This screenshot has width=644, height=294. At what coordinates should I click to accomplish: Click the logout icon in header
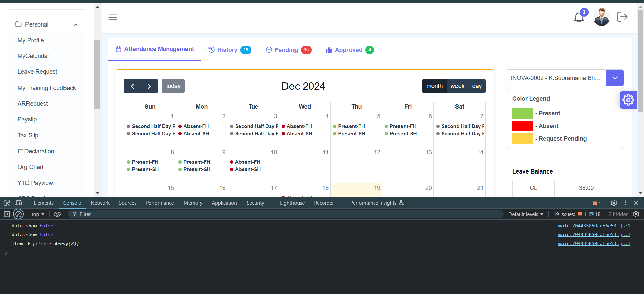click(622, 17)
